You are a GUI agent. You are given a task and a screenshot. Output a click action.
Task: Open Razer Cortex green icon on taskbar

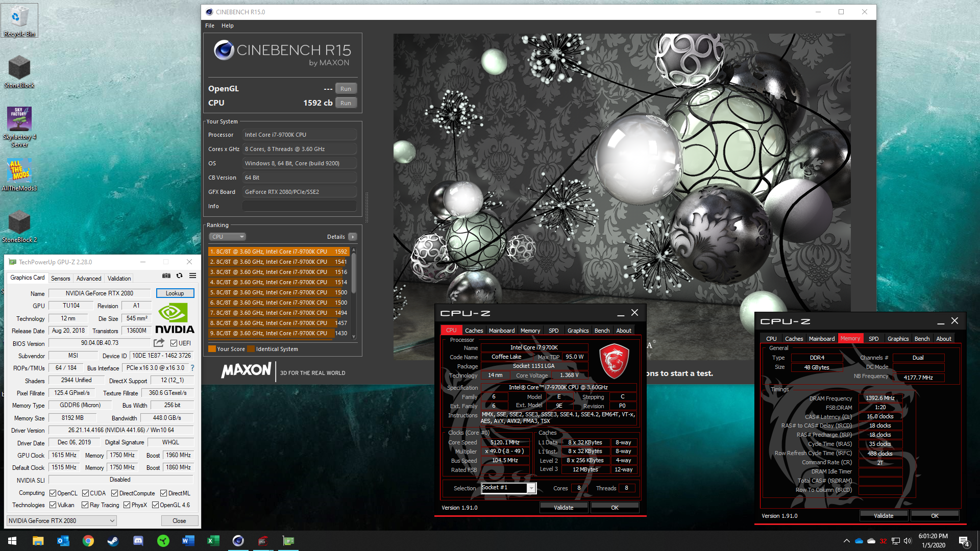click(x=163, y=541)
